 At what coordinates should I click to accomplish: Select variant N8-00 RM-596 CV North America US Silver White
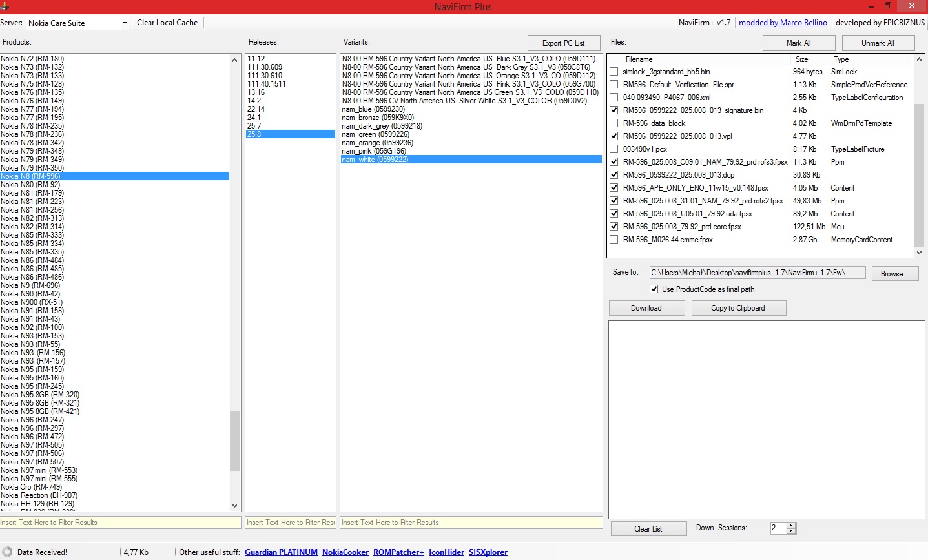click(471, 101)
